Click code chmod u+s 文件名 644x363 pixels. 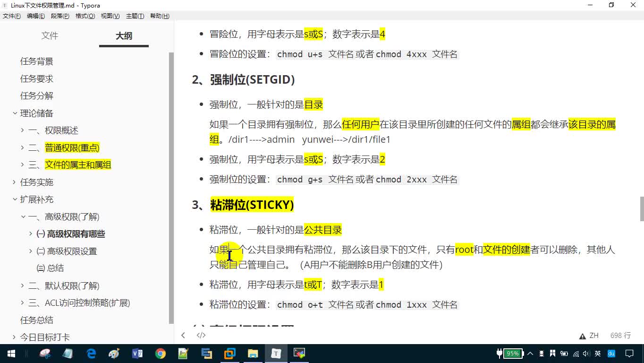[x=315, y=54]
